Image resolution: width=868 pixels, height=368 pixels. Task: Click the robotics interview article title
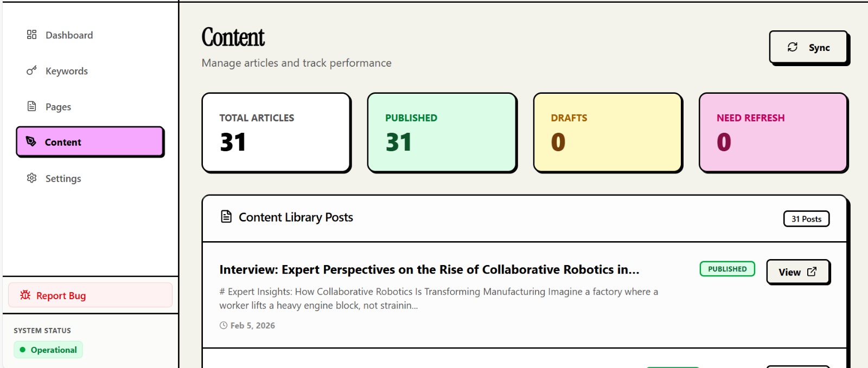(429, 269)
